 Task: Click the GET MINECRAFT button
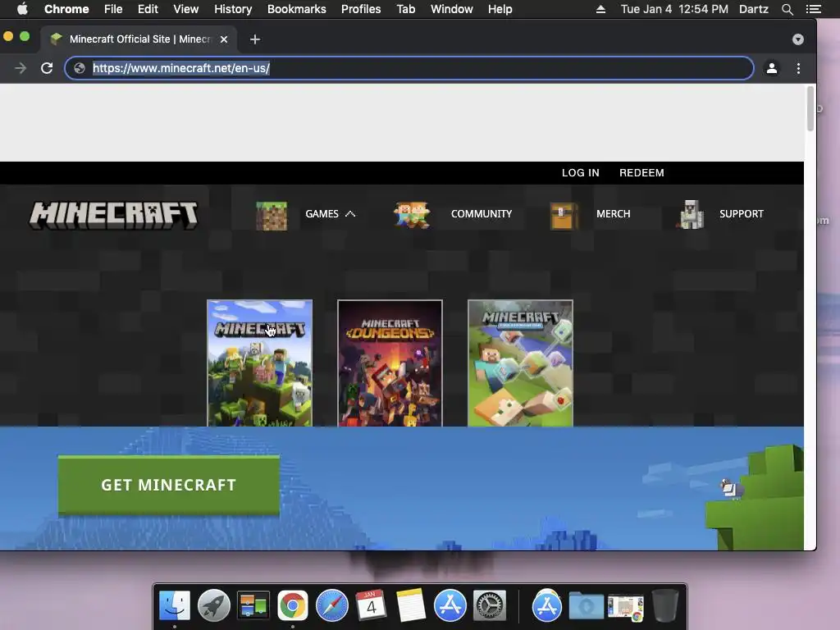169,486
